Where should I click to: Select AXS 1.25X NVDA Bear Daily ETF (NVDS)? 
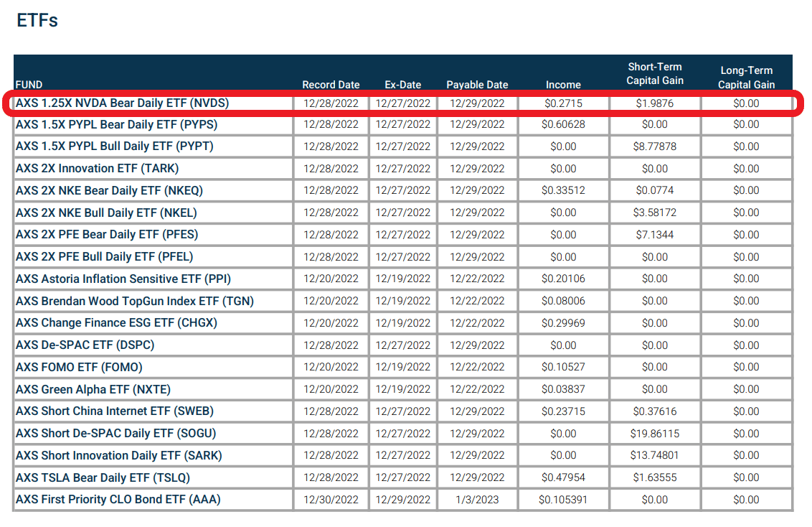122,103
